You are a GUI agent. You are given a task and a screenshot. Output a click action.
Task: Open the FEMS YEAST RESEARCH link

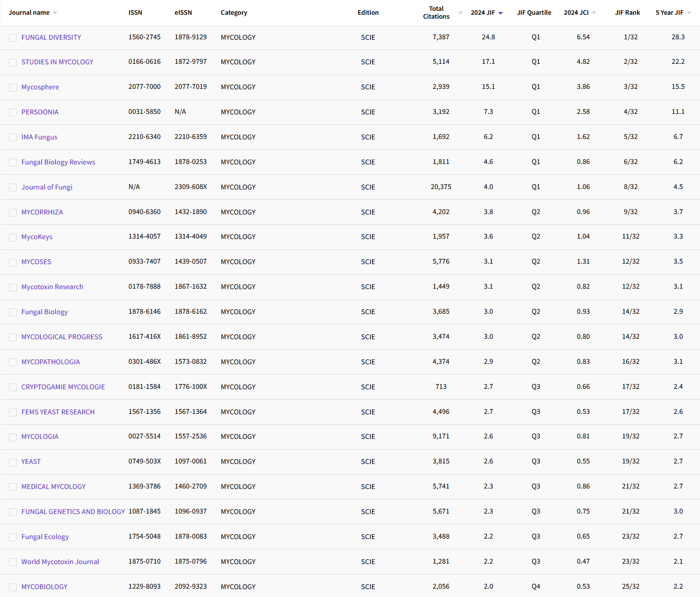click(58, 412)
